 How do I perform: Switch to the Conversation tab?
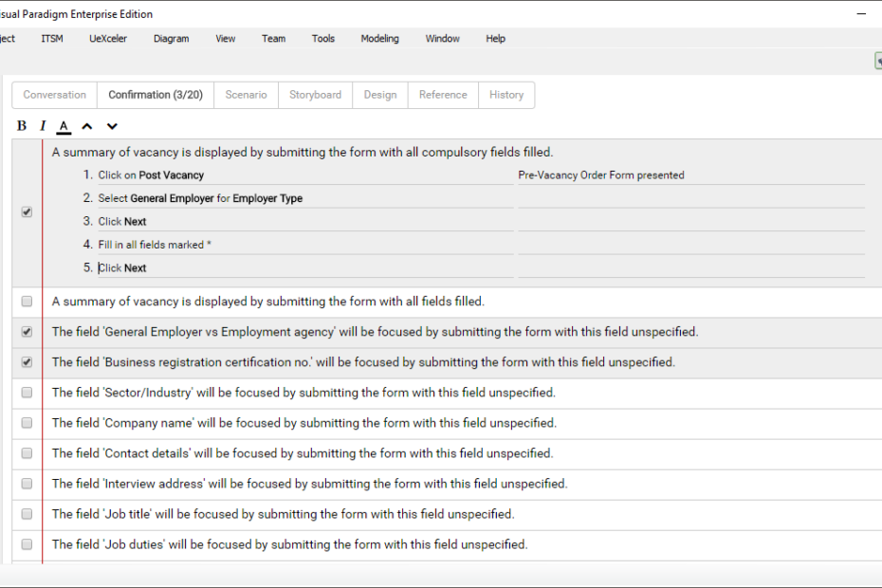54,95
